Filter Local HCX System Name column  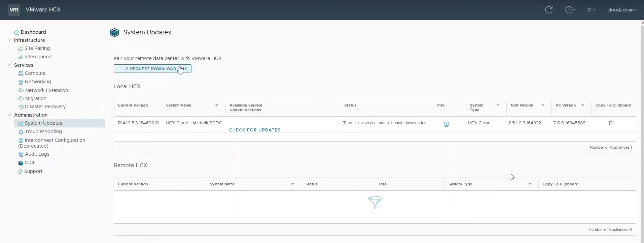(217, 105)
